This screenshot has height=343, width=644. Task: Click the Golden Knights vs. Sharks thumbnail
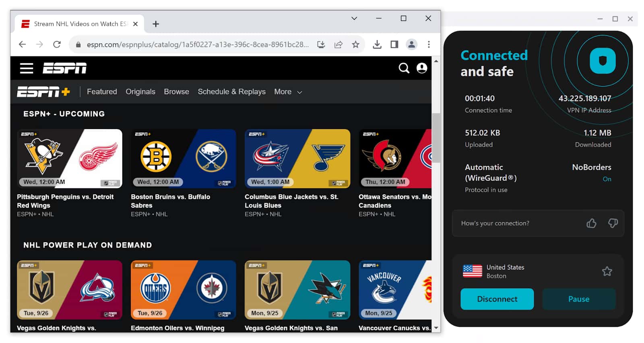pyautogui.click(x=297, y=290)
